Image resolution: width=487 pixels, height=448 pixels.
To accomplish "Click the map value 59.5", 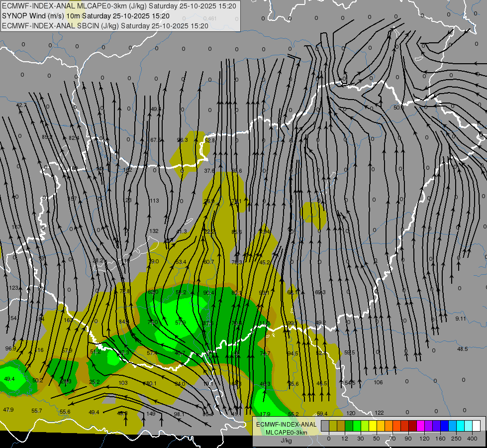I will [349, 352].
